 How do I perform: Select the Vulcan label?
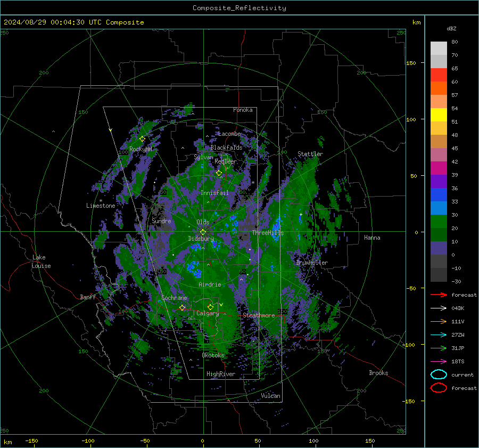(271, 396)
